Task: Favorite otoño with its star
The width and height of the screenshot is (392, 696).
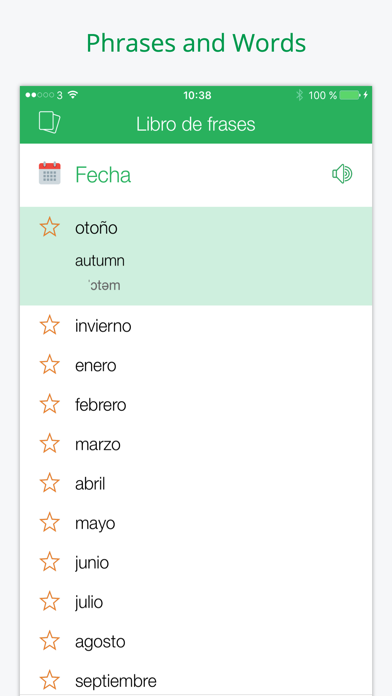Action: point(49,227)
